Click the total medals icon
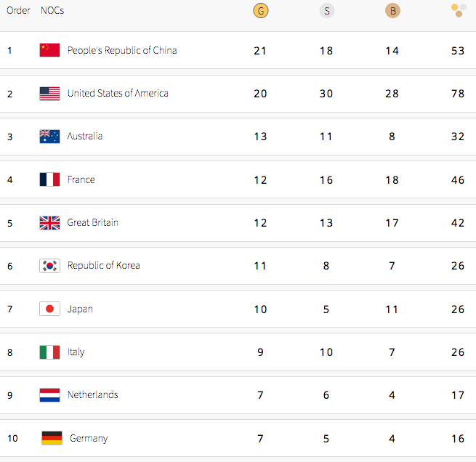476x462 pixels. coord(458,10)
